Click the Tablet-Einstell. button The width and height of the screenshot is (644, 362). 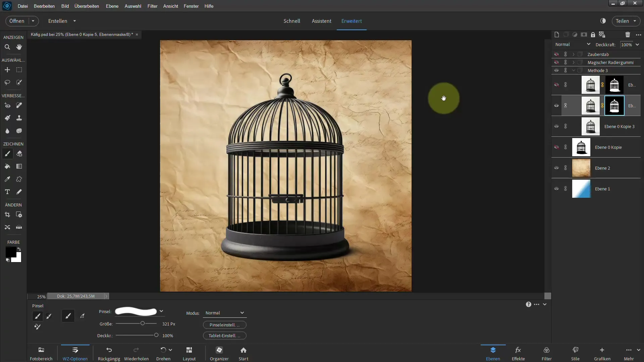(x=225, y=336)
